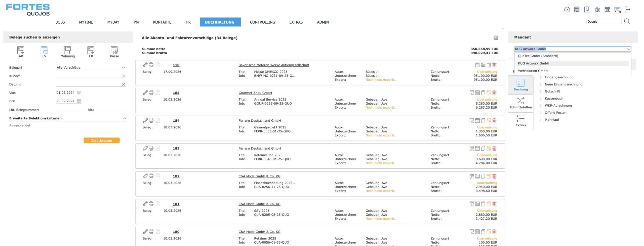The width and height of the screenshot is (644, 246).
Task: Select the Kasse filter icon
Action: (x=114, y=52)
